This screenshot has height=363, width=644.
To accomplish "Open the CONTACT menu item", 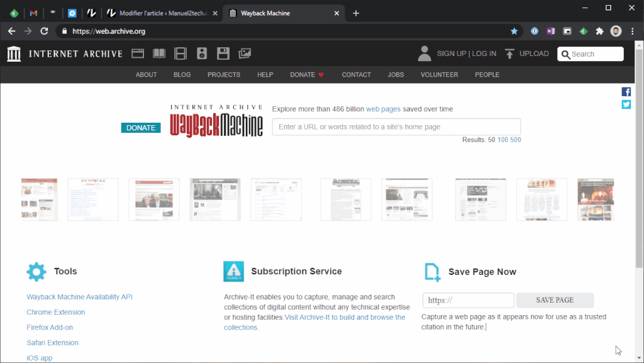I will coord(356,75).
